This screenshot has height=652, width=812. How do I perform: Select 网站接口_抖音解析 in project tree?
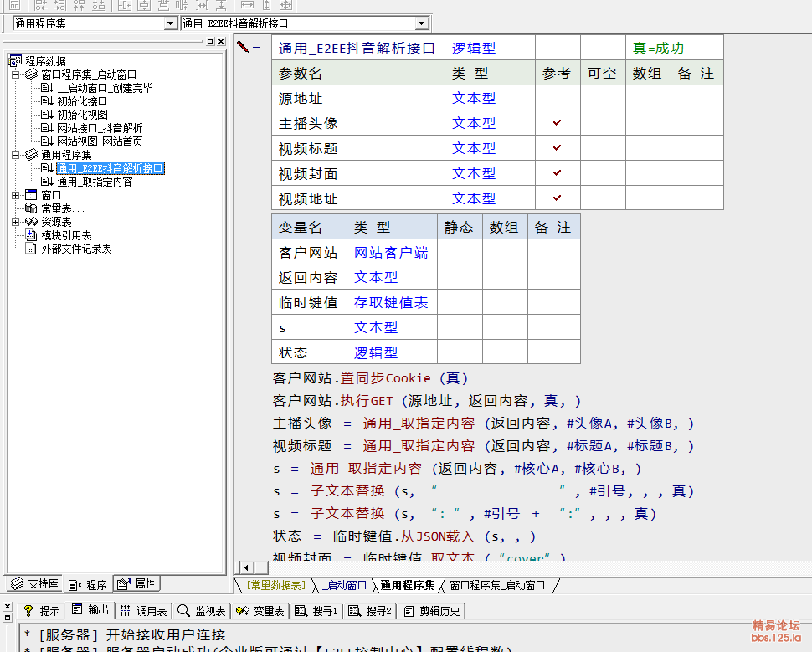pyautogui.click(x=100, y=128)
